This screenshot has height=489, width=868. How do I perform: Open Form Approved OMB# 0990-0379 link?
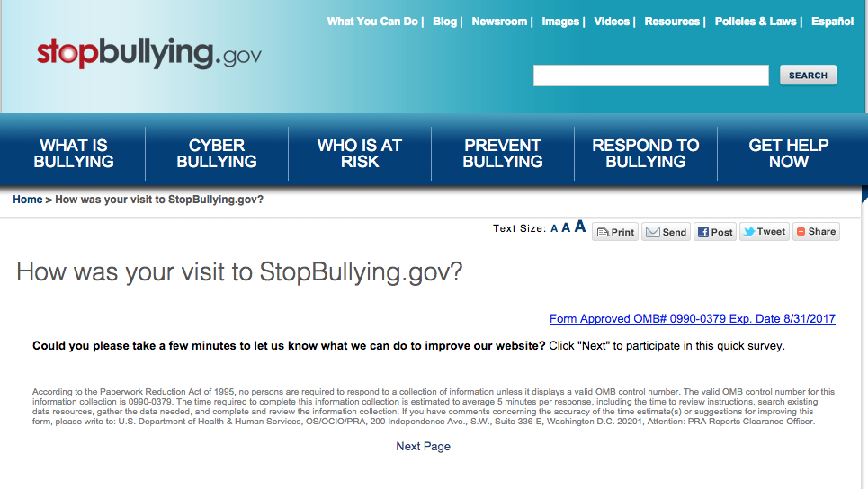[692, 318]
